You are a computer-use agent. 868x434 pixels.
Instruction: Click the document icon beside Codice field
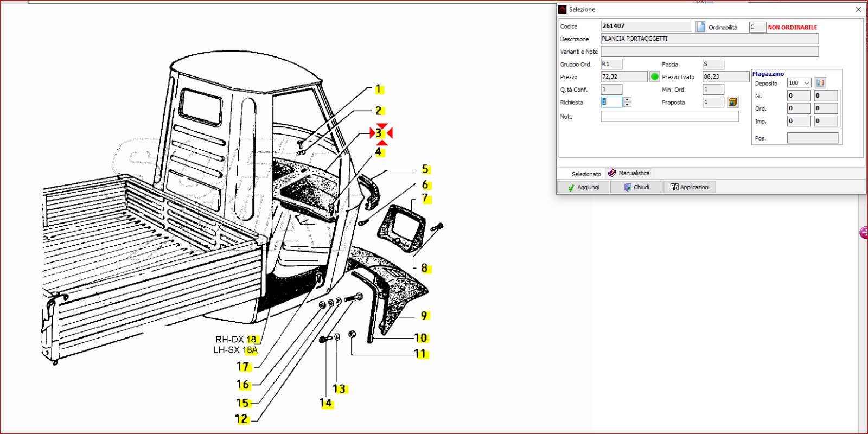[700, 27]
